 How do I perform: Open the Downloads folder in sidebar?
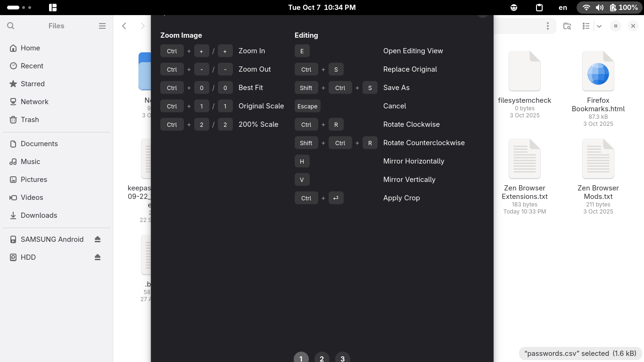[39, 215]
